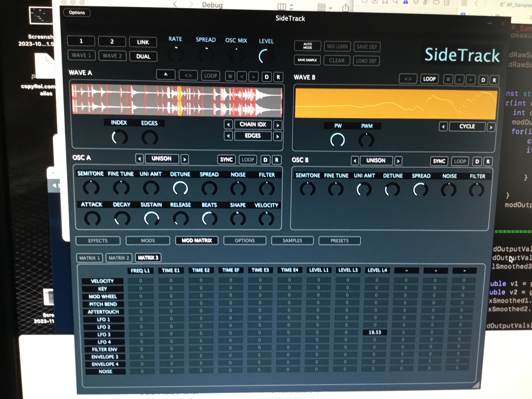Viewport: 532px width, 399px height.
Task: Click the R button in Wave B header
Action: (494, 80)
